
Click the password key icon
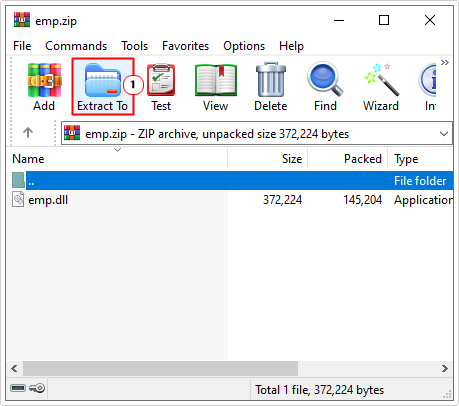point(37,388)
